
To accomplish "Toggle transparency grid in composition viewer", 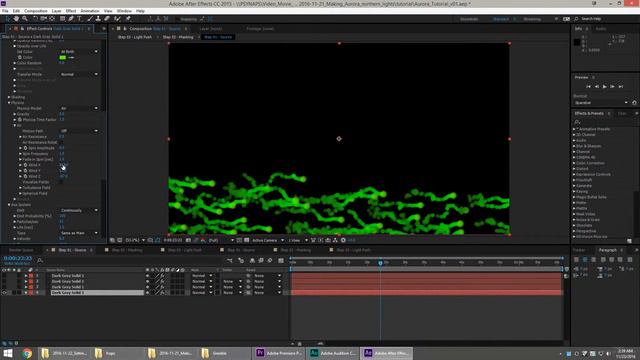I will click(x=247, y=240).
